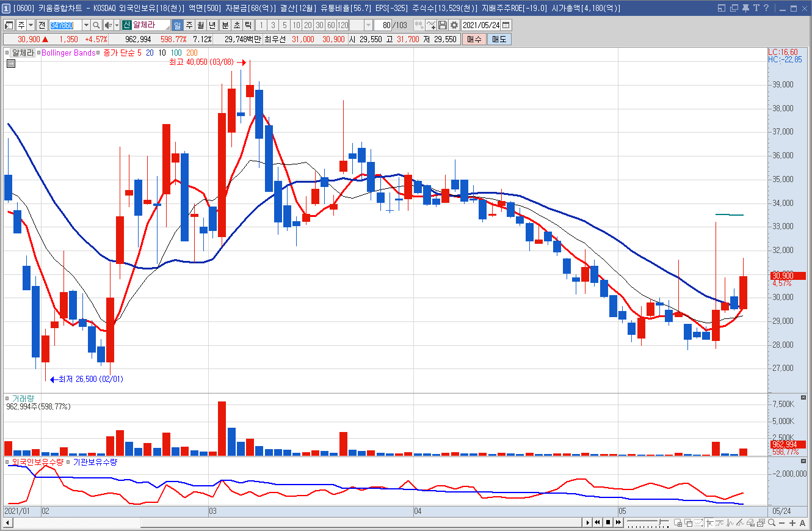Click the 전 button

(x=42, y=25)
